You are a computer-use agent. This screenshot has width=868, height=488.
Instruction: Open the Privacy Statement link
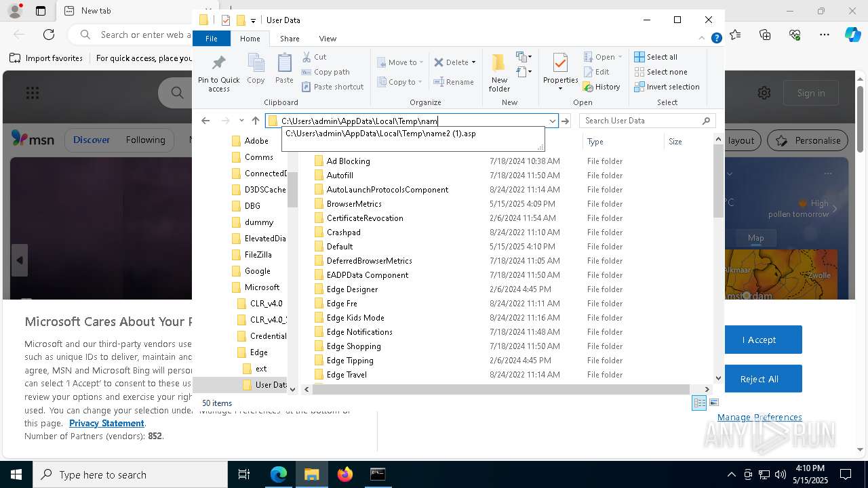[x=106, y=423]
